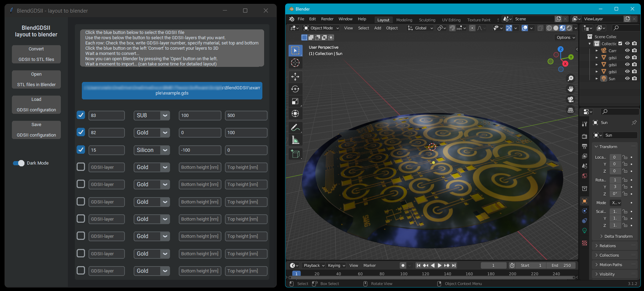
Task: Open the Blender Render menu
Action: click(x=327, y=19)
